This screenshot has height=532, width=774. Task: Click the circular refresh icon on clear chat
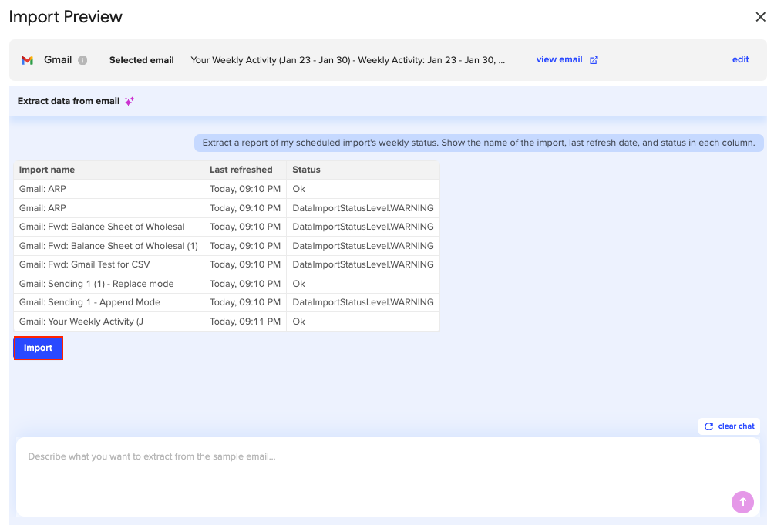tap(708, 426)
